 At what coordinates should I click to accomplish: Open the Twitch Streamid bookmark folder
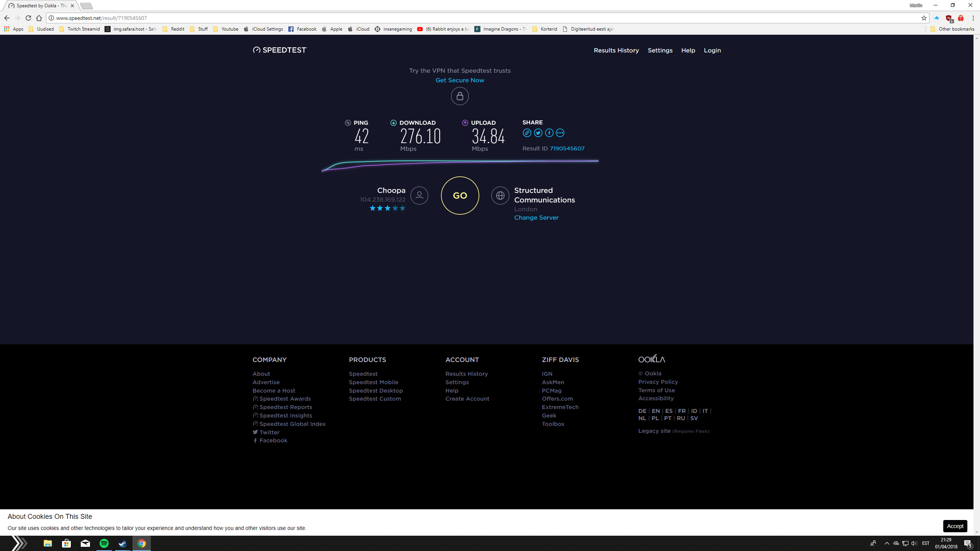coord(80,29)
